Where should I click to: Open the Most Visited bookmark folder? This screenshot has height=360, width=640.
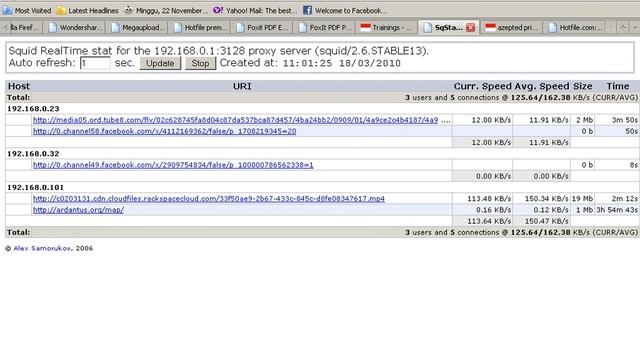tap(27, 11)
